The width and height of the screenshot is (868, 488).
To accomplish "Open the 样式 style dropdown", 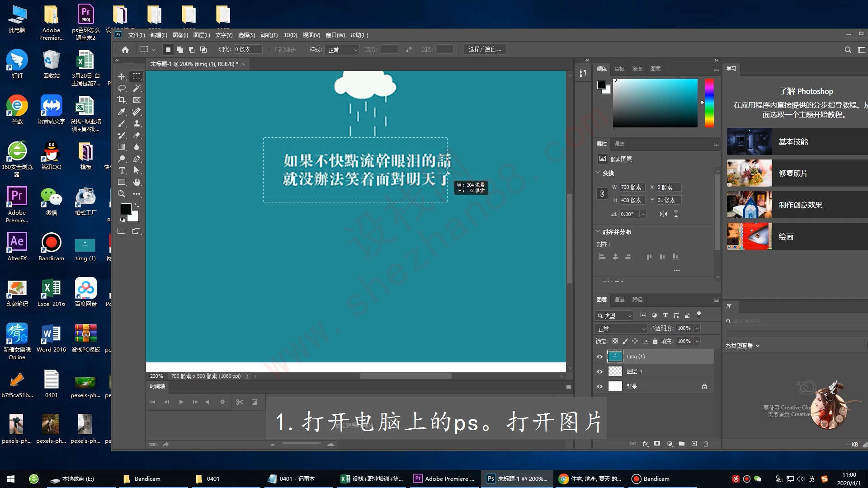I will click(342, 50).
